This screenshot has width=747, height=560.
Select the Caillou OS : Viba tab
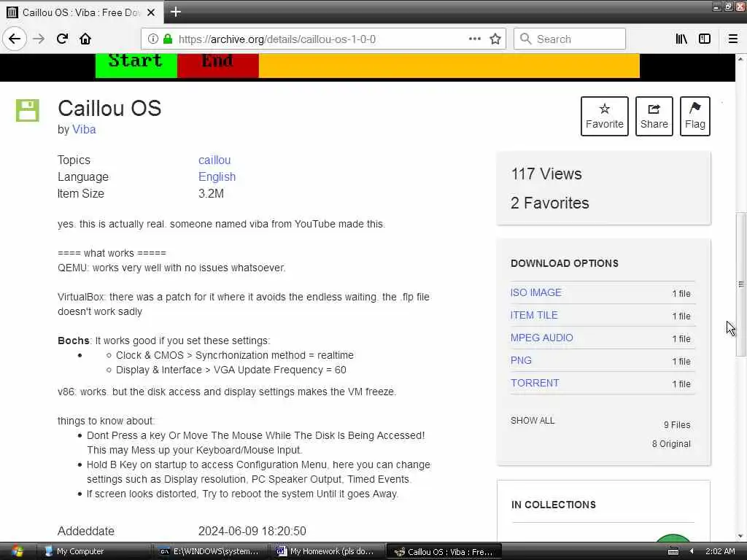(82, 12)
